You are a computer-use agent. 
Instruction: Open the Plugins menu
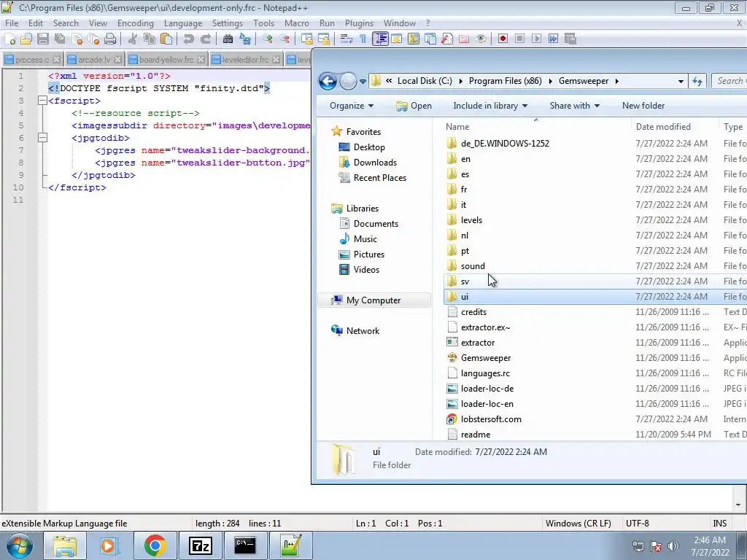point(359,23)
